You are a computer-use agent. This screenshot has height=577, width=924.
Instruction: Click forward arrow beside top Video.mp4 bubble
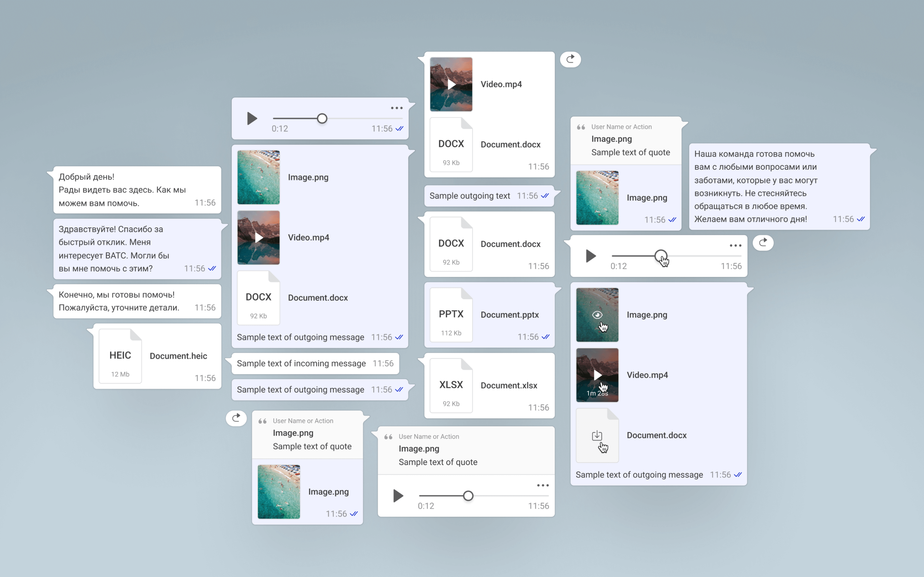coord(570,59)
